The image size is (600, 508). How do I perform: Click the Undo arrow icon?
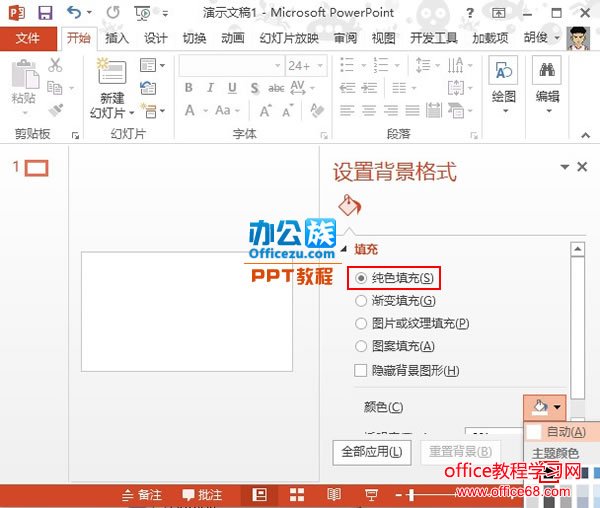pos(74,13)
